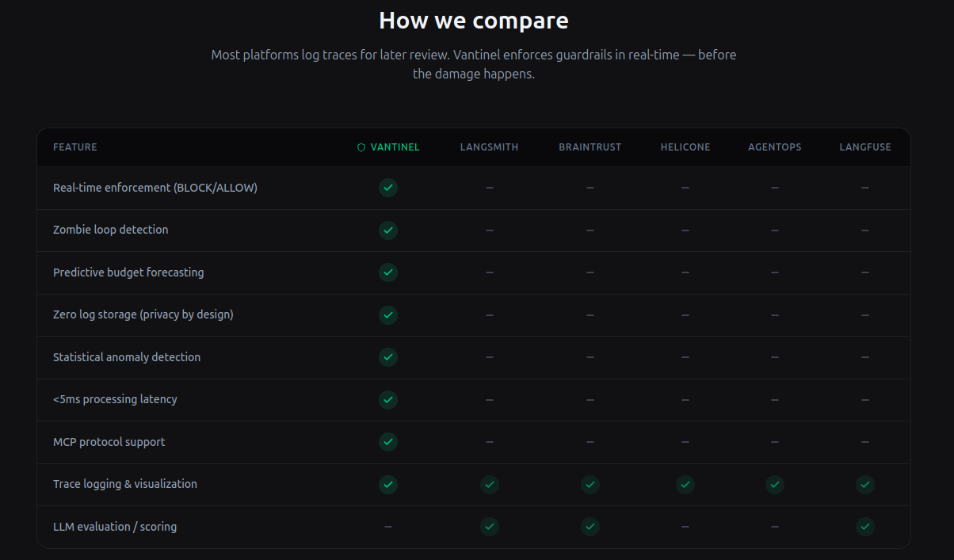Click 'Real-time enforcement (BLOCK/ALLOW)' feature label
The height and width of the screenshot is (560, 954).
(x=155, y=188)
